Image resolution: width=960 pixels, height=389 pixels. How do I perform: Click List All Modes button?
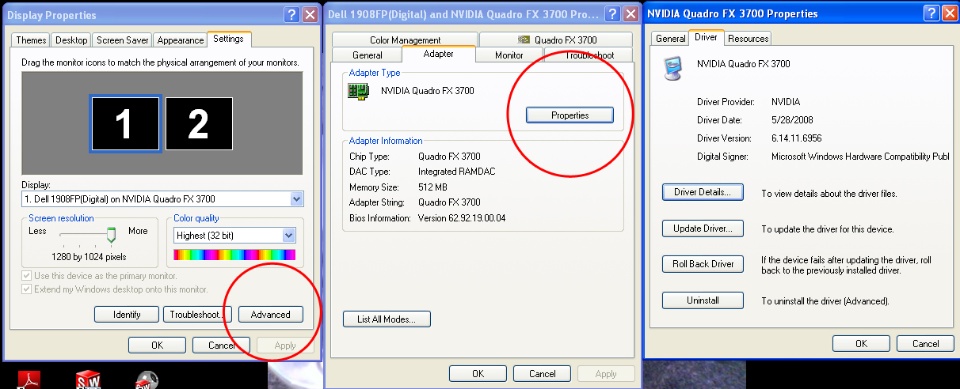(387, 319)
